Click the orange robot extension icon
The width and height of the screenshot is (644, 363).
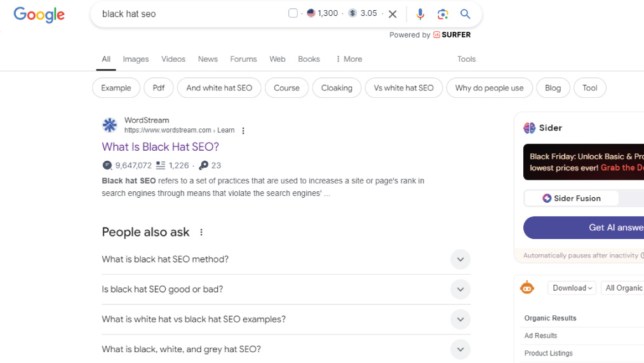527,287
